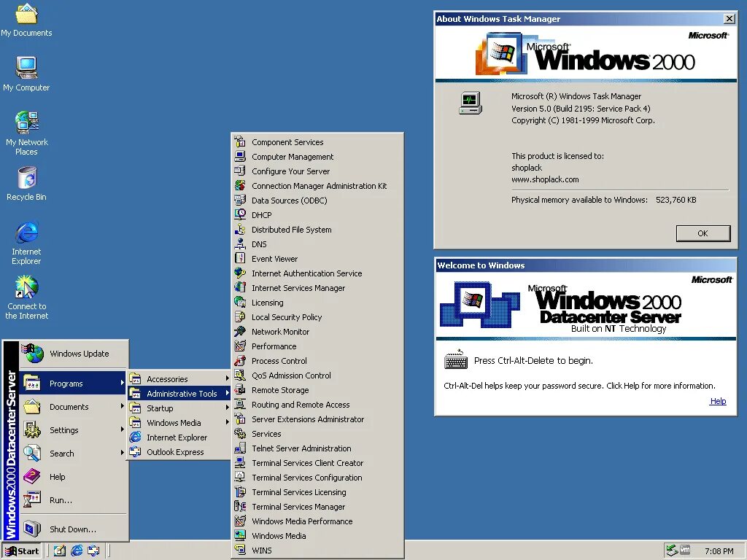Expand the Windows Media submenu arrow
Image resolution: width=747 pixels, height=560 pixels.
point(228,422)
